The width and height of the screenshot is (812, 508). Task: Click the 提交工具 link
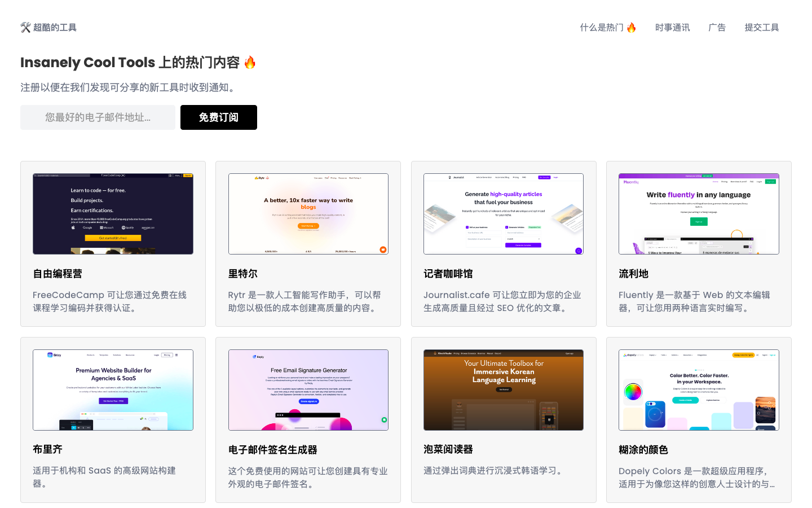point(761,27)
